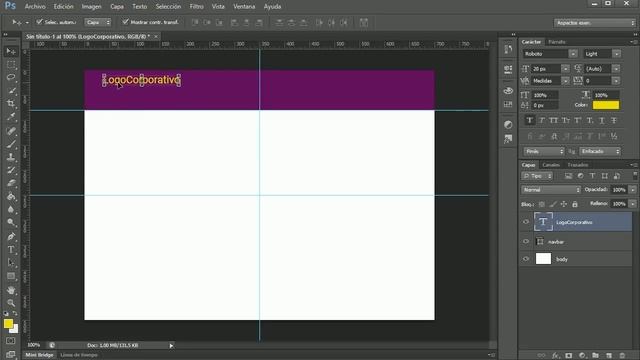Click the Underline text style icon
Viewport: 640px width, 360px height.
[602, 120]
